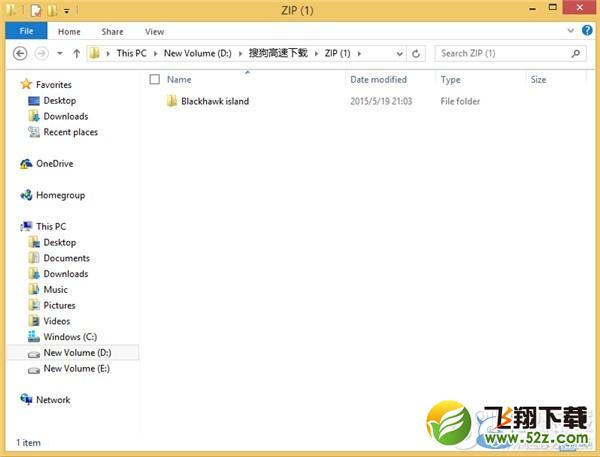Click the Search ZIP (1) input box
This screenshot has height=457, width=600.
click(500, 53)
